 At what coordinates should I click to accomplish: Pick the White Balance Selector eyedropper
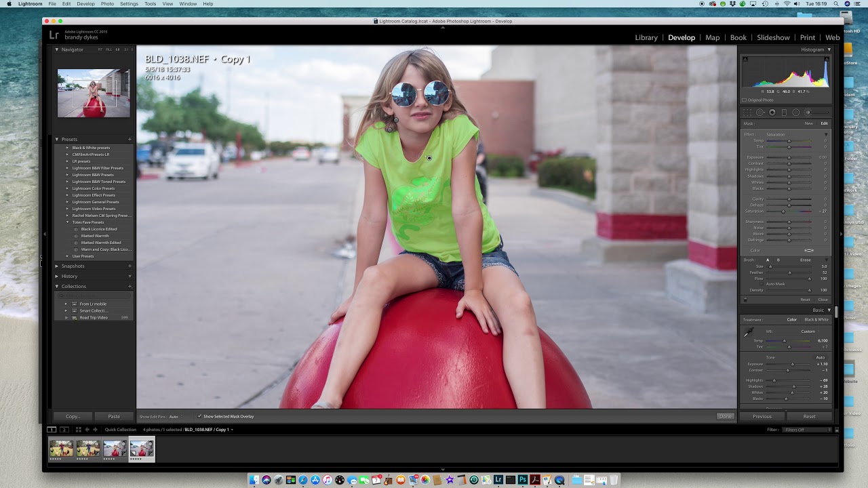coord(748,333)
